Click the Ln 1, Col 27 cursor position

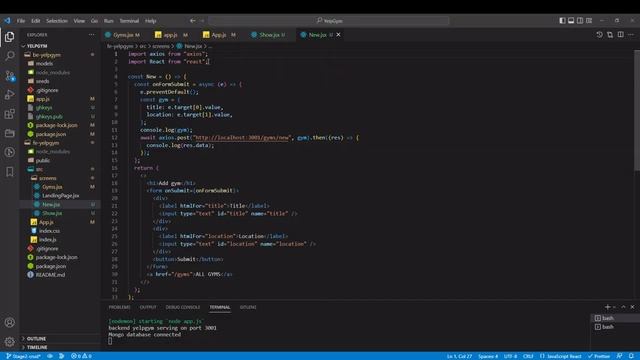(459, 356)
